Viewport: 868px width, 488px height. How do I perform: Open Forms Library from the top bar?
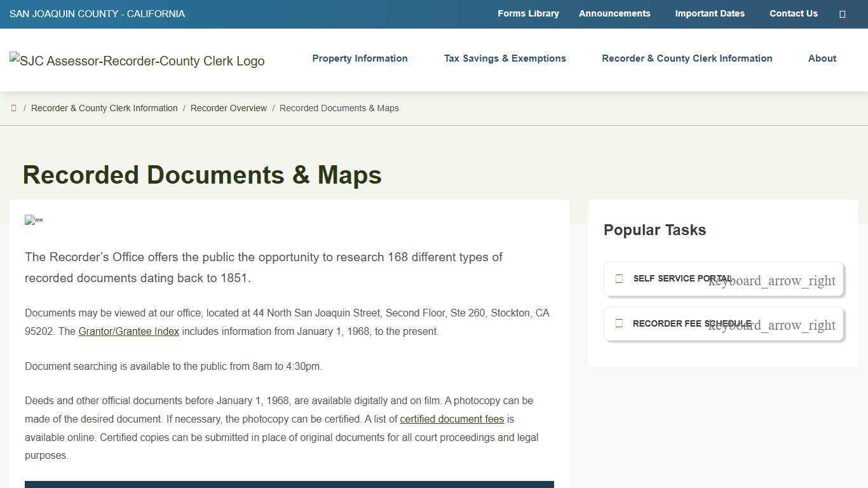[528, 13]
